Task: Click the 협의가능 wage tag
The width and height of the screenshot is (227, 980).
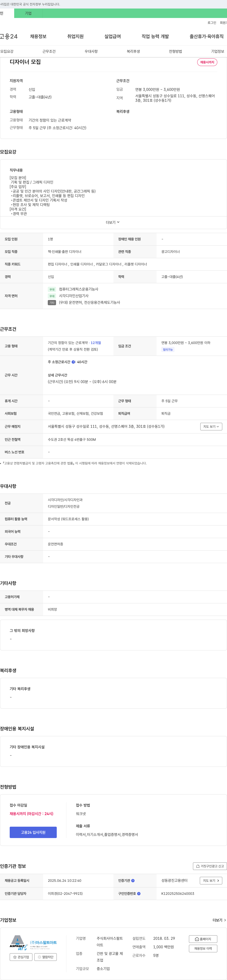Action: pyautogui.click(x=168, y=350)
